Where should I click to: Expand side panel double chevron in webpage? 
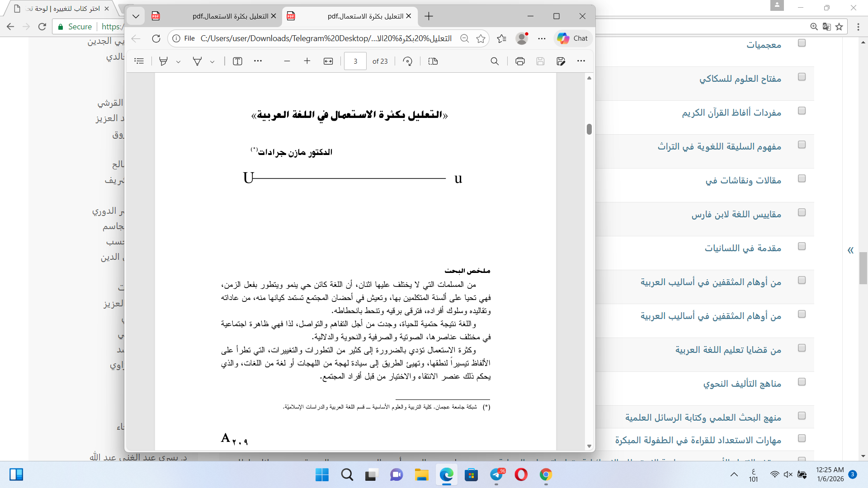[x=850, y=250]
